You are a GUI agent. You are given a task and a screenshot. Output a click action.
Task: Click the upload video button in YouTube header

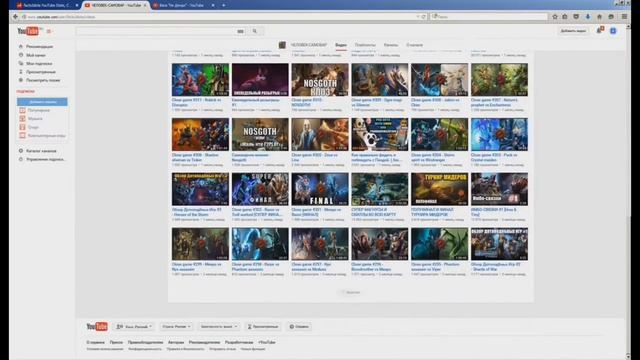coord(573,31)
